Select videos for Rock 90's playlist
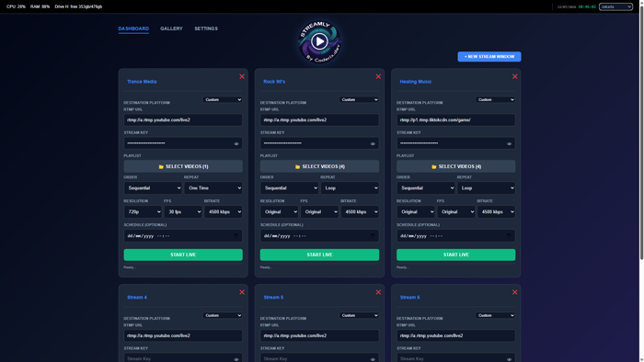 pyautogui.click(x=319, y=166)
